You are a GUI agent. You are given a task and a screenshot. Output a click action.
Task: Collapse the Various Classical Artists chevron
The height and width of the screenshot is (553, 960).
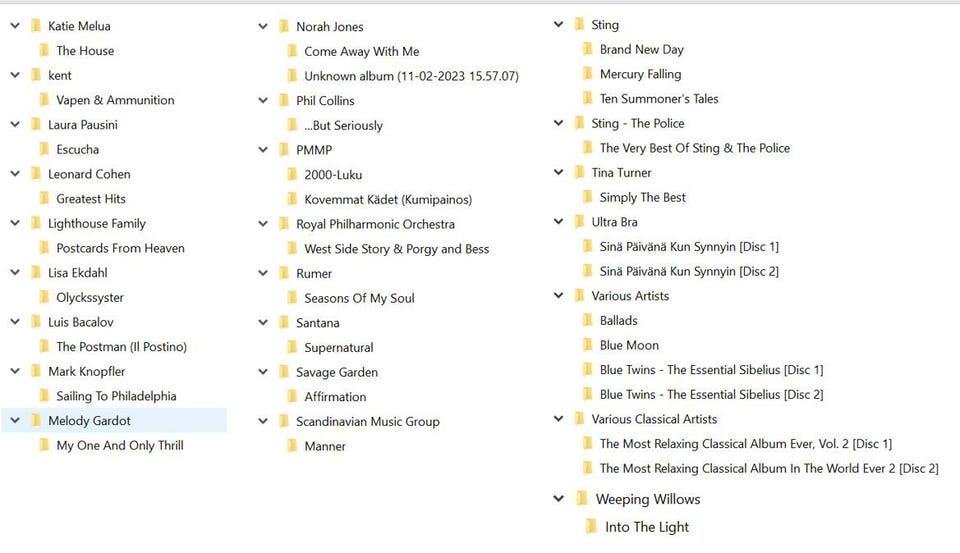(x=558, y=419)
